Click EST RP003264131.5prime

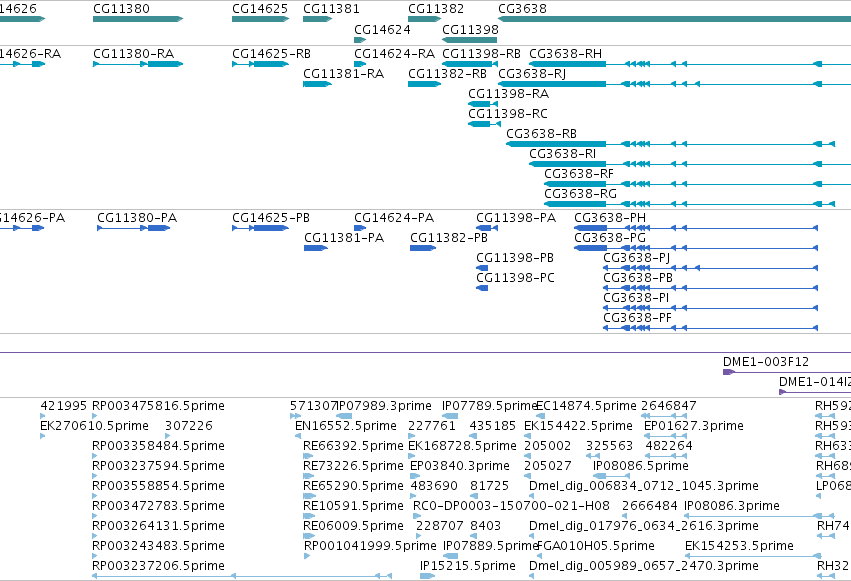coord(158,527)
